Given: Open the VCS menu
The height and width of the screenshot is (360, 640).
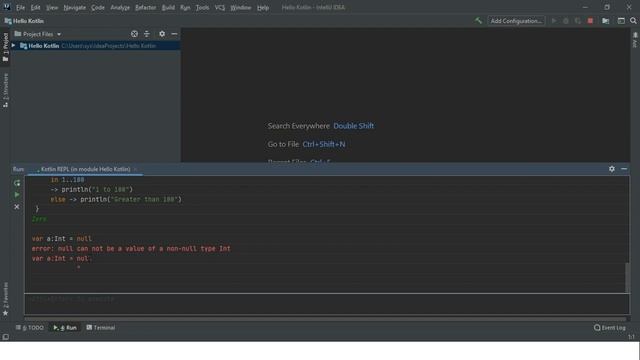Looking at the screenshot, I should coord(220,7).
